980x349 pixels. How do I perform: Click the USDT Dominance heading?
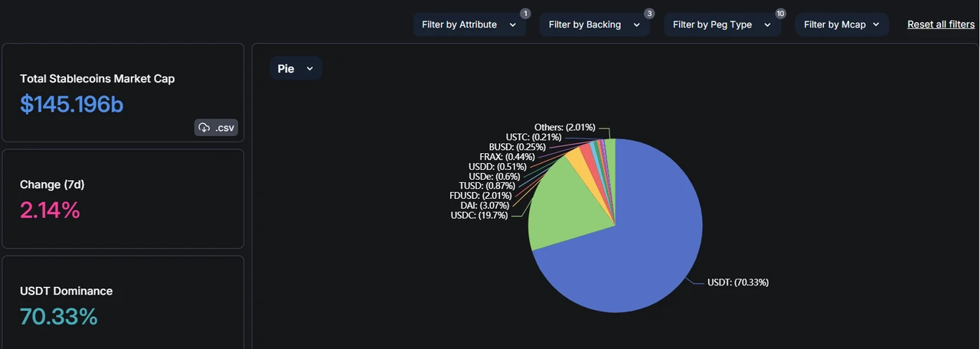(66, 291)
